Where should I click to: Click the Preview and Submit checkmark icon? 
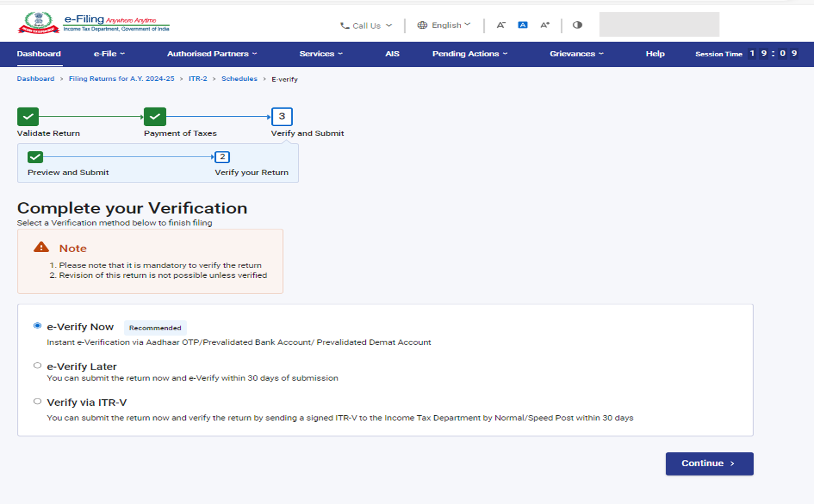pyautogui.click(x=35, y=157)
